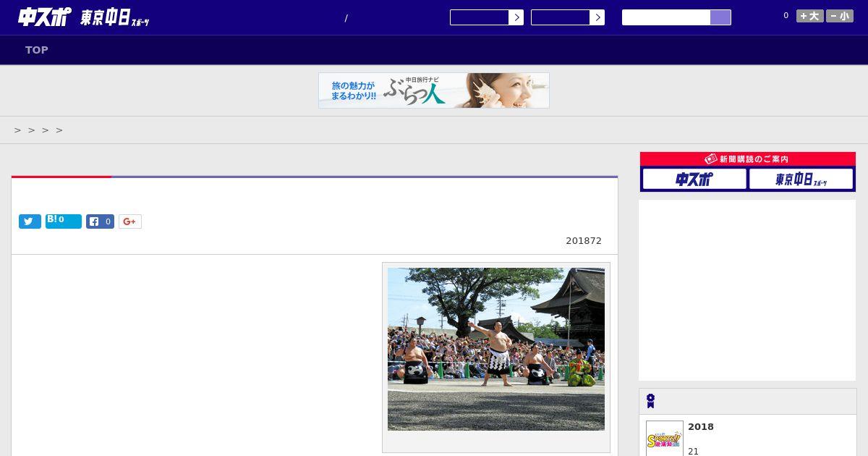Bookmark with the Hatena B! button
Image resolution: width=868 pixels, height=456 pixels.
(x=64, y=221)
